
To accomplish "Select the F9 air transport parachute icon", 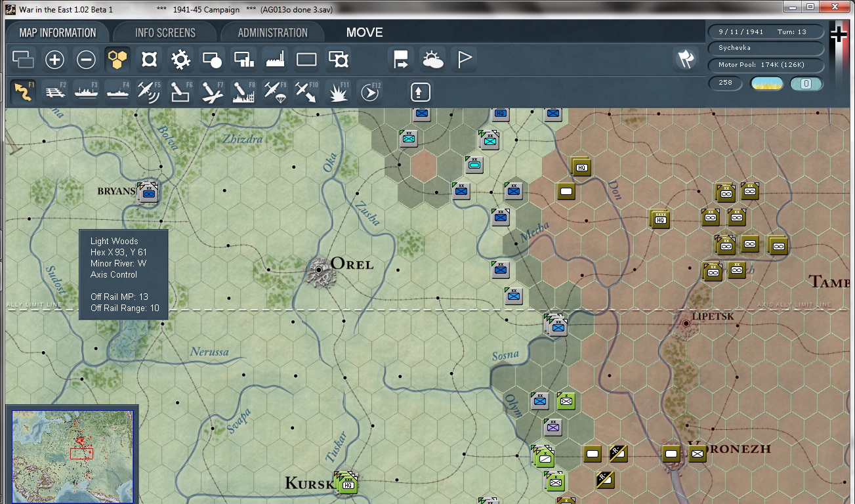I will coord(275,92).
